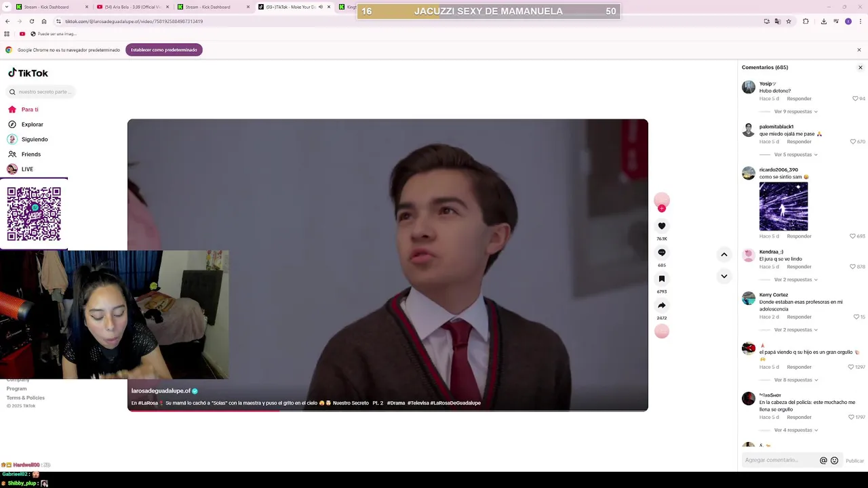Open Terms & Policies link
Screen dimensions: 868x488
[26, 398]
